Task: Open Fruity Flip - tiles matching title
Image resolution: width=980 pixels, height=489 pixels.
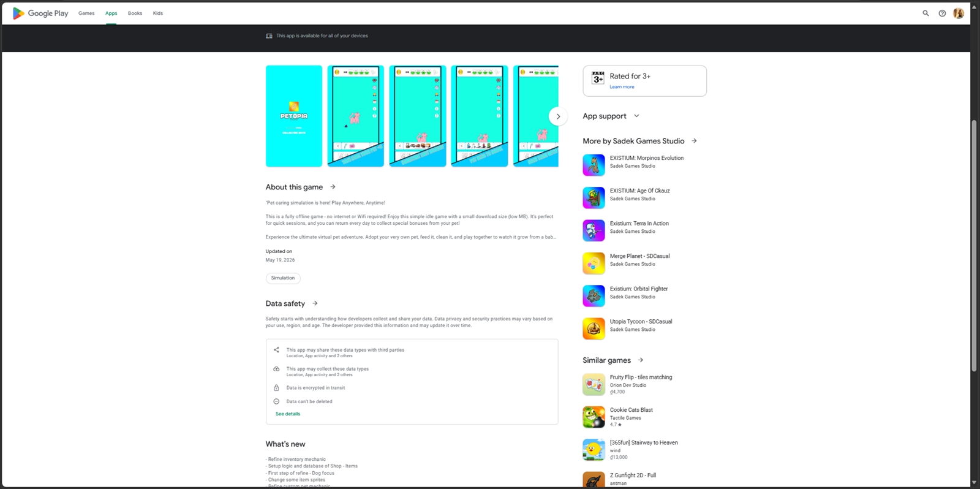Action: pyautogui.click(x=641, y=377)
